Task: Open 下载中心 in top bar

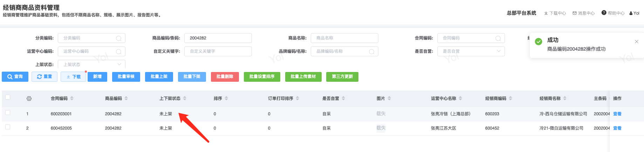Action: click(555, 13)
